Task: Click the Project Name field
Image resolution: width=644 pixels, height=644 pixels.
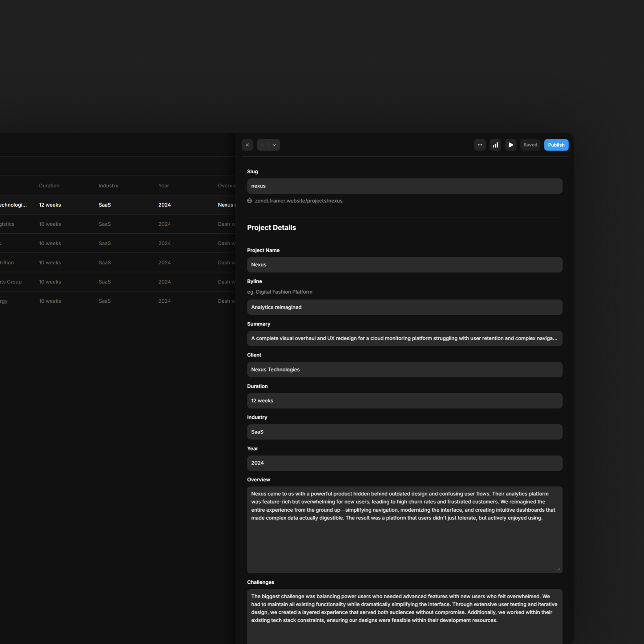Action: (404, 265)
